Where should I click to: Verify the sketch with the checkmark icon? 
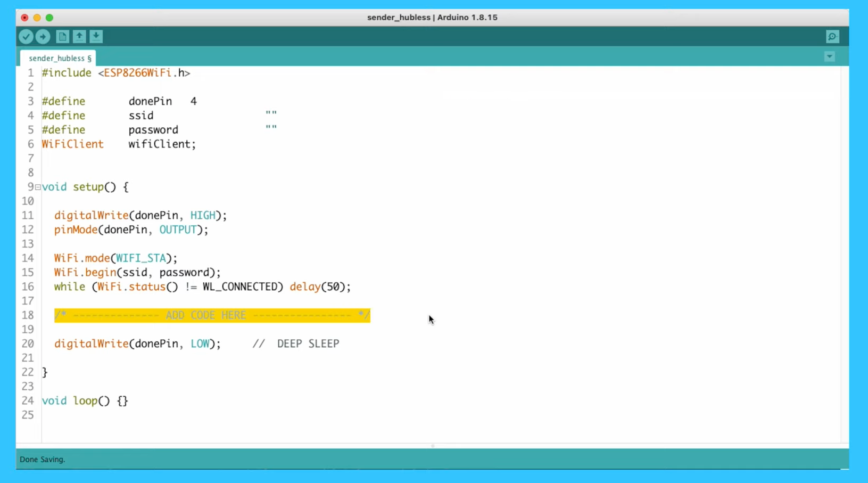[x=26, y=36]
